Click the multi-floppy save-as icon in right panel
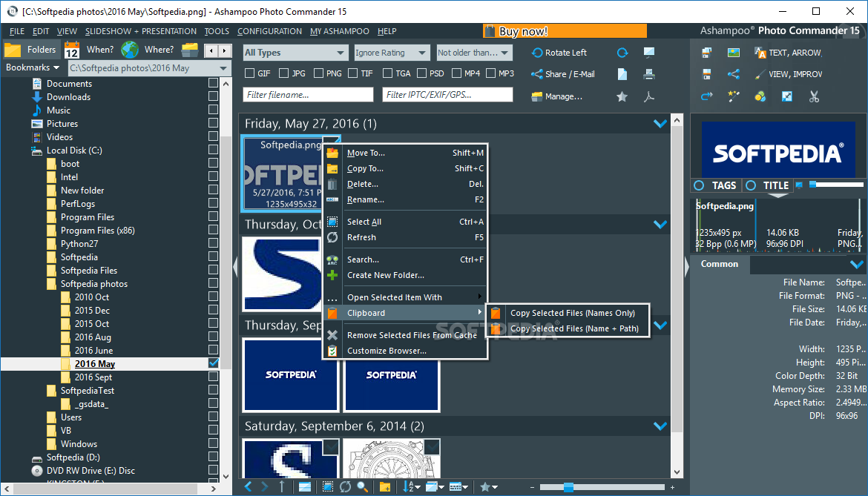 (x=707, y=53)
